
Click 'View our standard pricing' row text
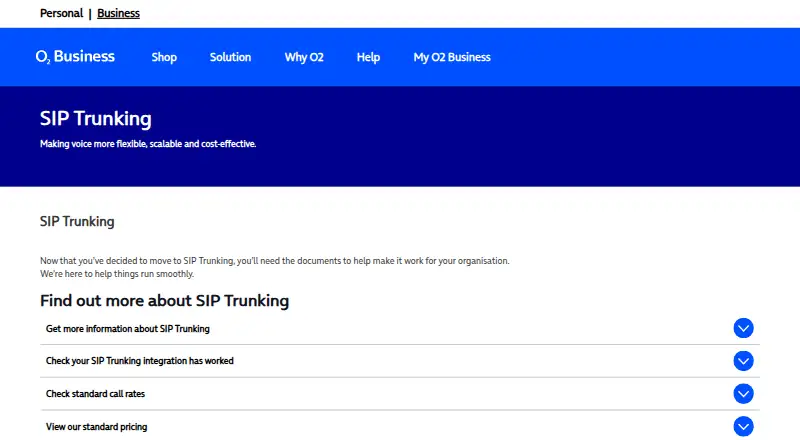(x=96, y=427)
